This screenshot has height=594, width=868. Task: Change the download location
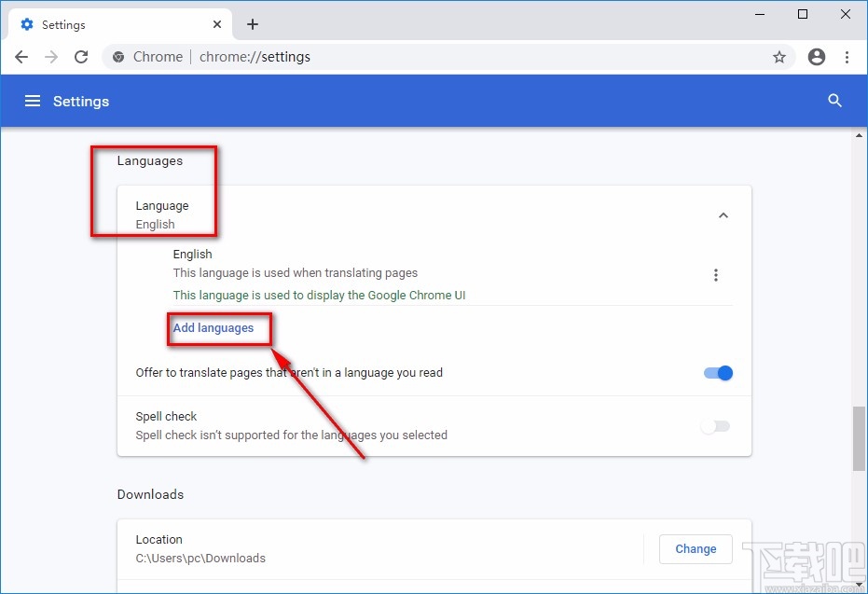click(696, 548)
